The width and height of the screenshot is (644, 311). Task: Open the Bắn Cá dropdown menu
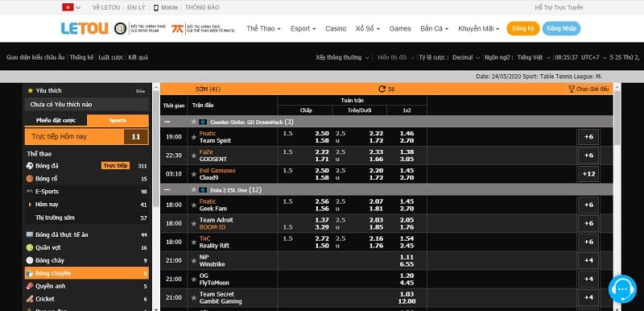(x=434, y=29)
